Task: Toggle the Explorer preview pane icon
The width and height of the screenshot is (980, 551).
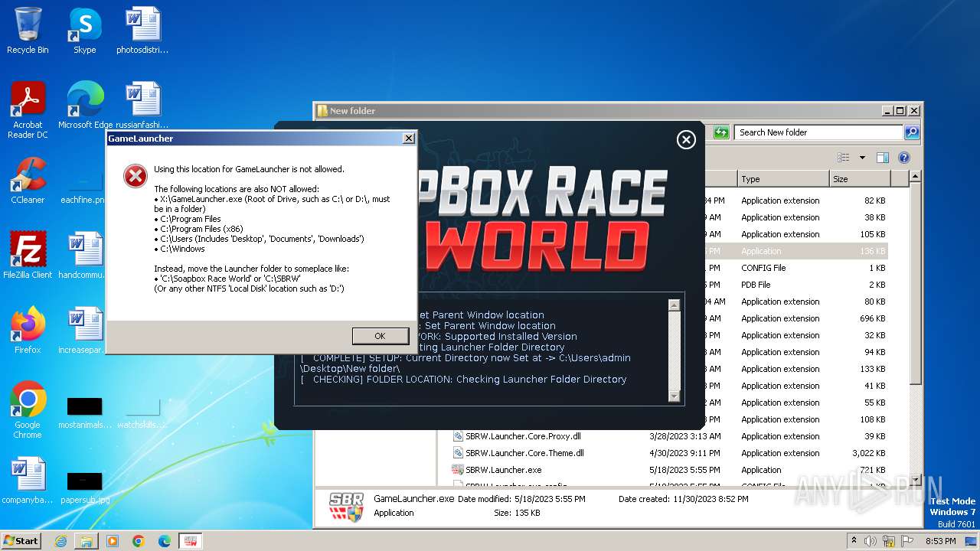Action: (x=883, y=158)
